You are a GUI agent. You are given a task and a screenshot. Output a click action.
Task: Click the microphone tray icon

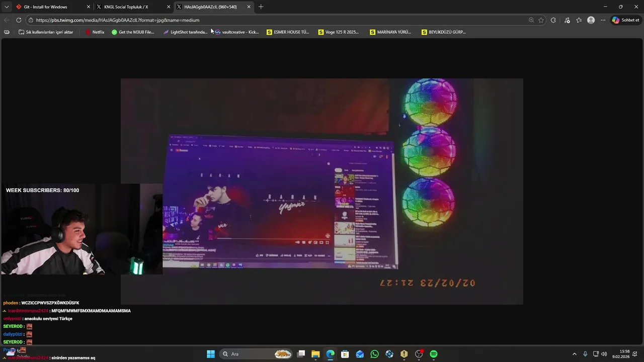pos(585,354)
